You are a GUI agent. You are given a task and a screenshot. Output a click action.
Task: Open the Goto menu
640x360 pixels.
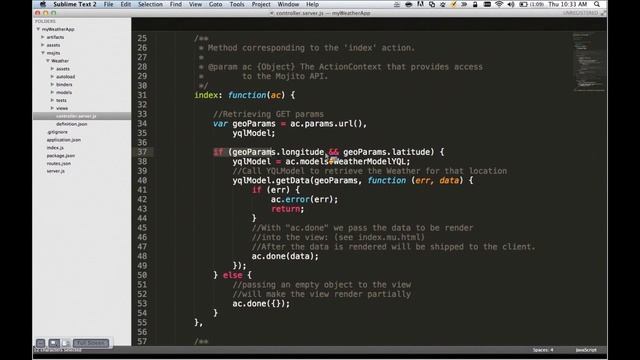(x=216, y=4)
